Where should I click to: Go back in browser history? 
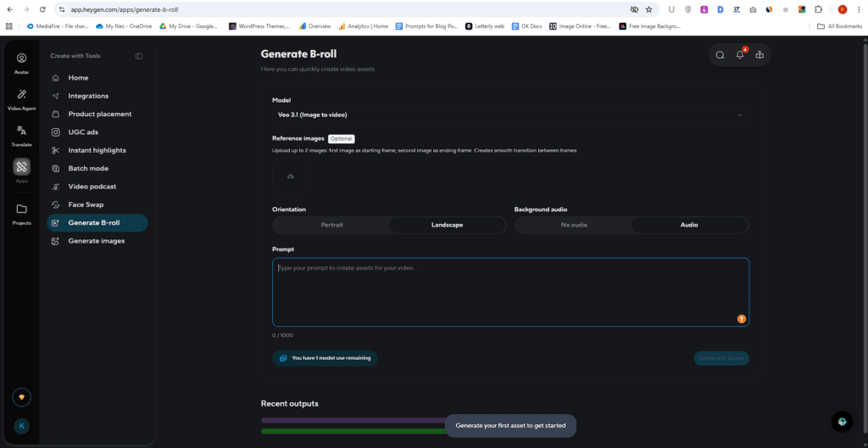(10, 9)
